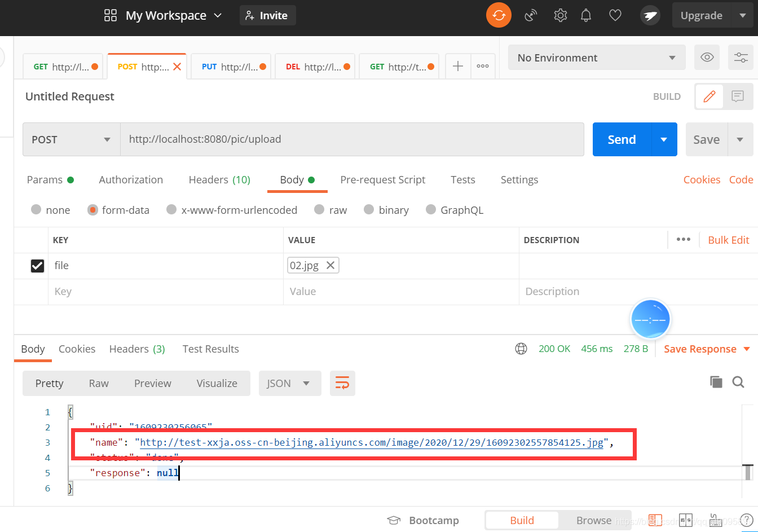
Task: Click the network globe icon
Action: [x=521, y=349]
